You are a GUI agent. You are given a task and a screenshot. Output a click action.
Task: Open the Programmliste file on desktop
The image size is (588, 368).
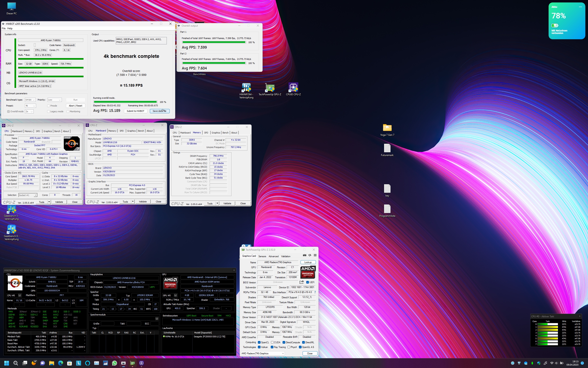(387, 211)
